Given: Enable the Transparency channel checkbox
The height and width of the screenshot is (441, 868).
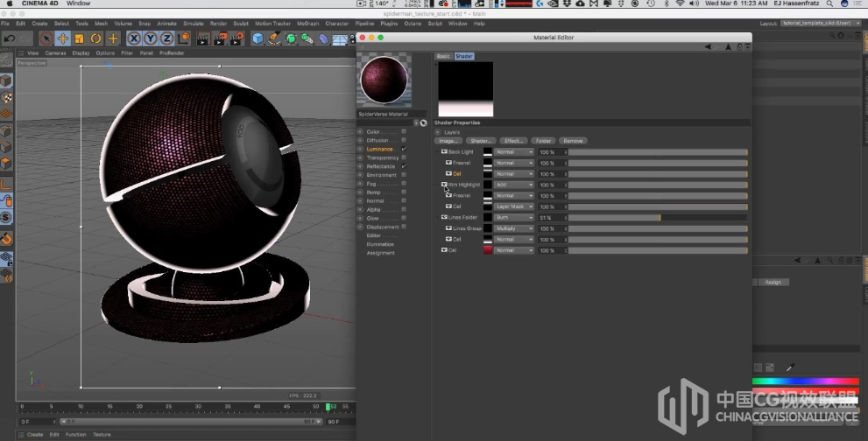Looking at the screenshot, I should pyautogui.click(x=404, y=157).
